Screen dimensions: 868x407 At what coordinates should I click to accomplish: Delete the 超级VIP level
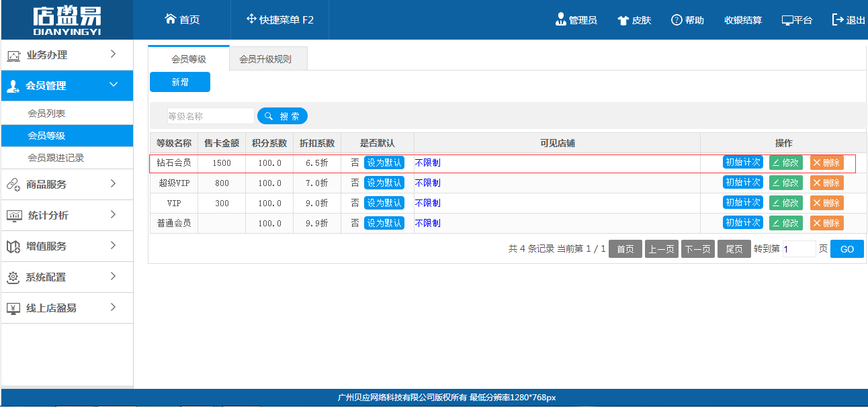827,183
